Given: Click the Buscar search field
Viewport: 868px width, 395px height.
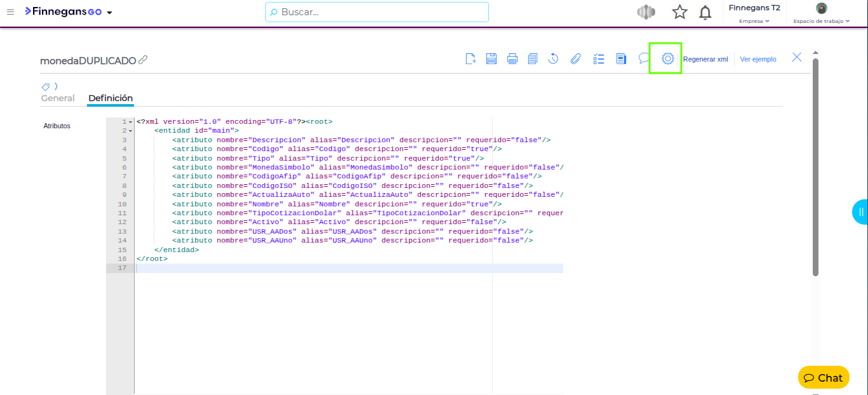Looking at the screenshot, I should pos(377,12).
